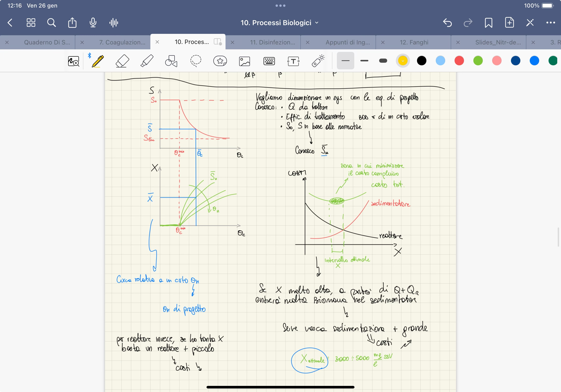Go back to documents library
This screenshot has width=561, height=392.
pos(10,23)
